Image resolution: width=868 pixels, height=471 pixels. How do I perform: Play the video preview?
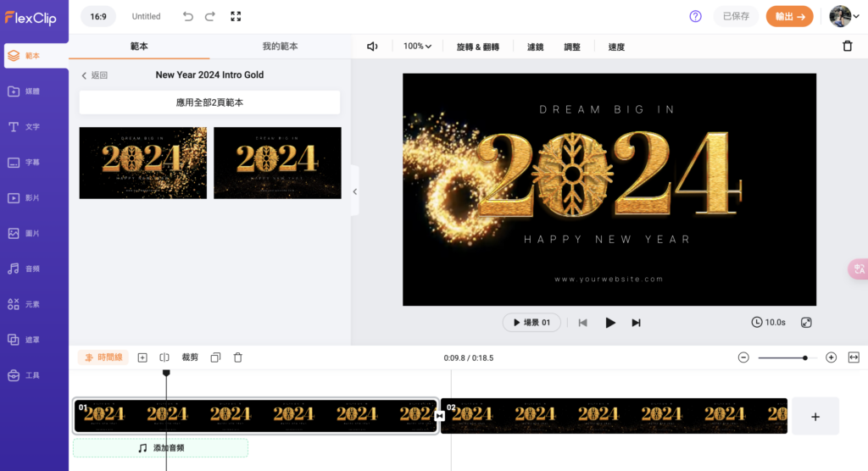click(610, 323)
